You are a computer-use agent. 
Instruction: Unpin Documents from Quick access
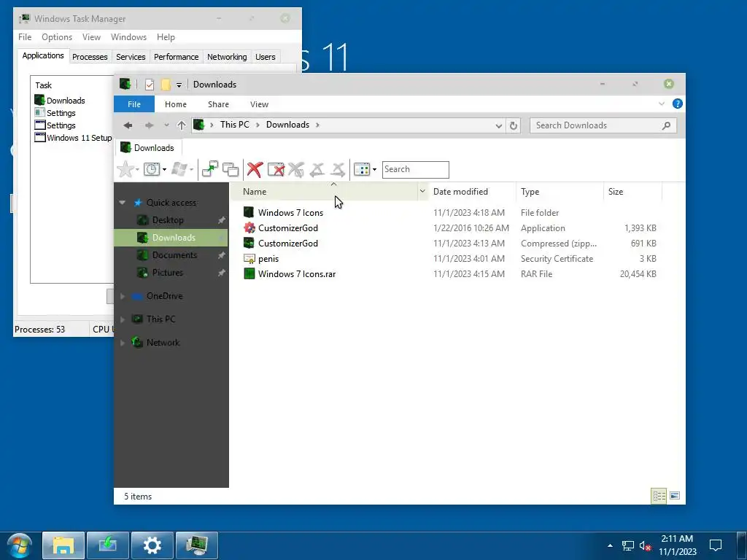pyautogui.click(x=222, y=255)
